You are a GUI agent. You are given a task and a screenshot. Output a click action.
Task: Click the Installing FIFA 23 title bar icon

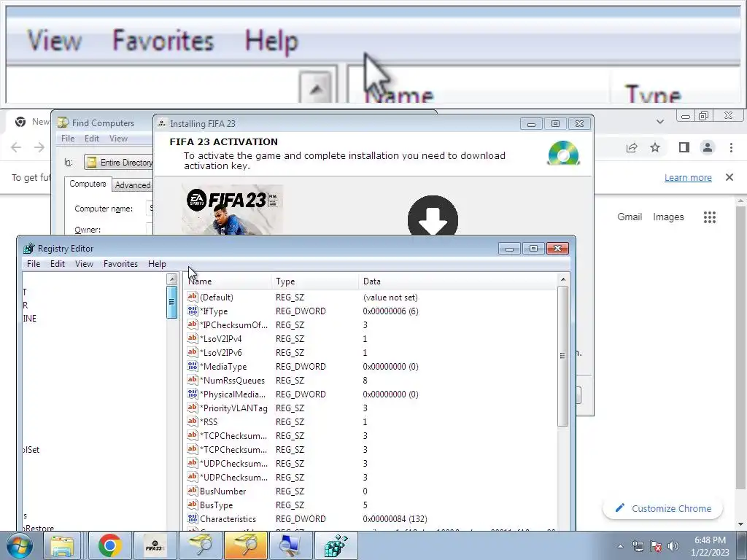click(x=162, y=123)
